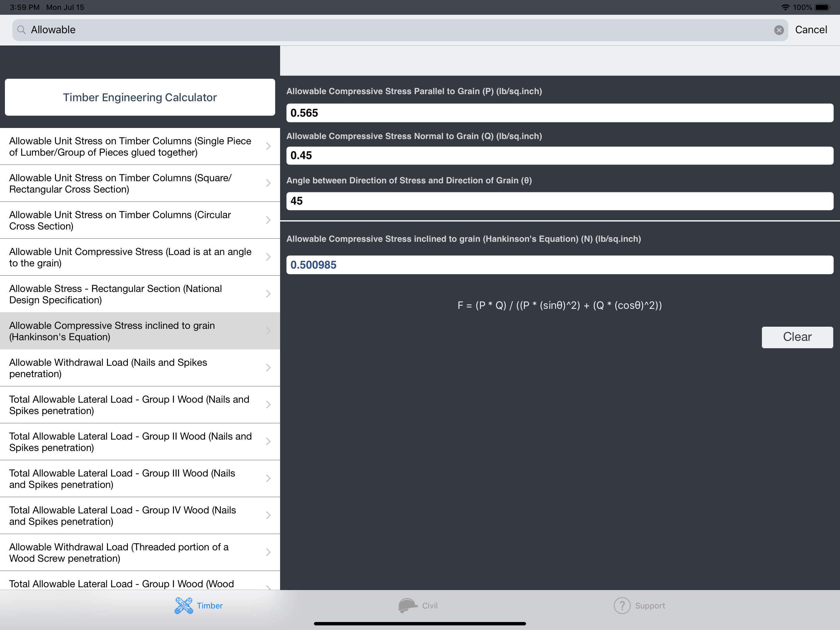Clear search text with X icon
The image size is (840, 630).
[779, 30]
